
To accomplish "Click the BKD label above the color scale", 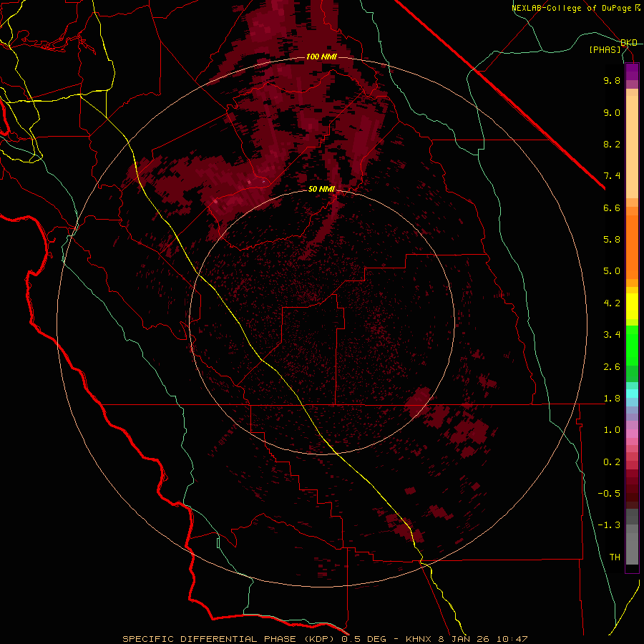I will [629, 43].
